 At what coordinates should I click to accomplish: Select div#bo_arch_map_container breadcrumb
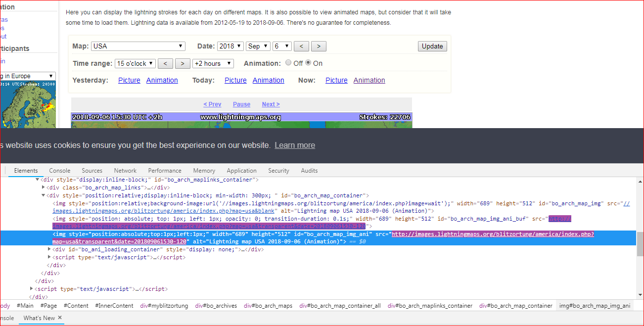516,306
